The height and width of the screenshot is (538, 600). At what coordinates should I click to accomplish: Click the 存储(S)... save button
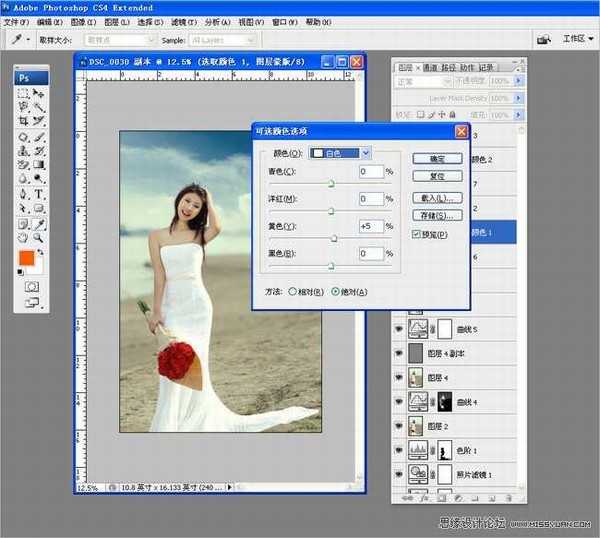coord(437,215)
